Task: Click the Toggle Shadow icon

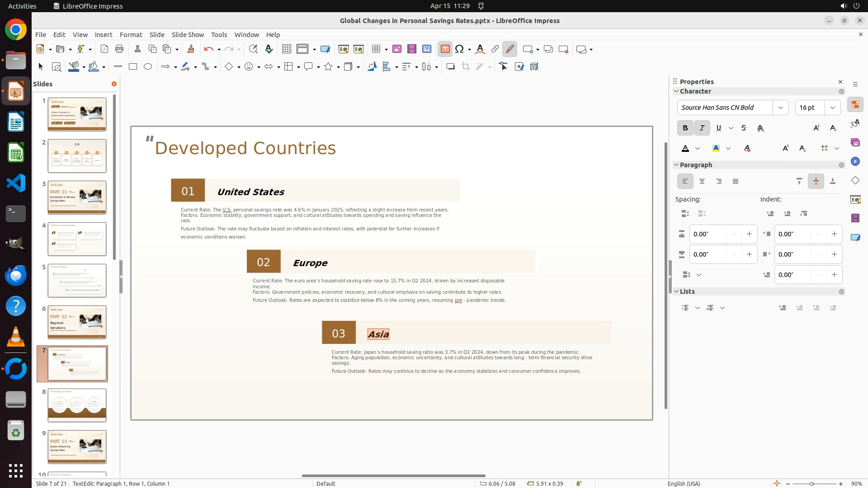Action: point(450,67)
